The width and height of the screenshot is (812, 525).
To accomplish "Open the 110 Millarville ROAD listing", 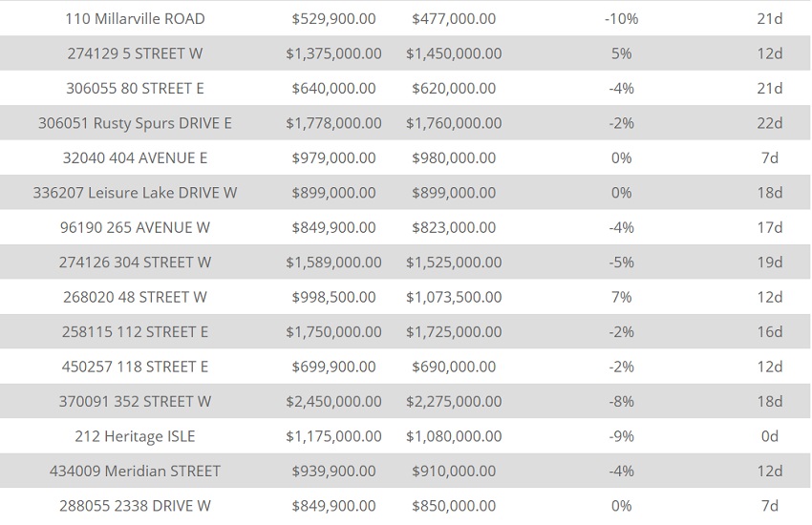I will point(135,19).
